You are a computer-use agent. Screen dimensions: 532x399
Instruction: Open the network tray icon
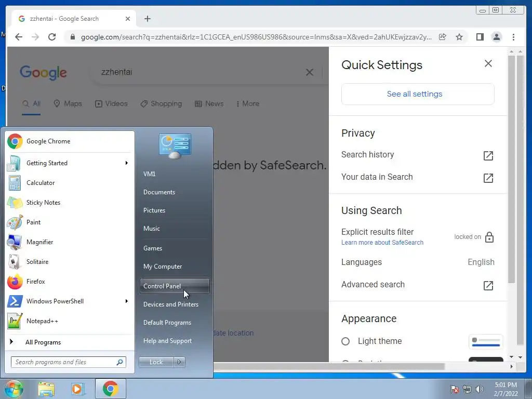[467, 389]
